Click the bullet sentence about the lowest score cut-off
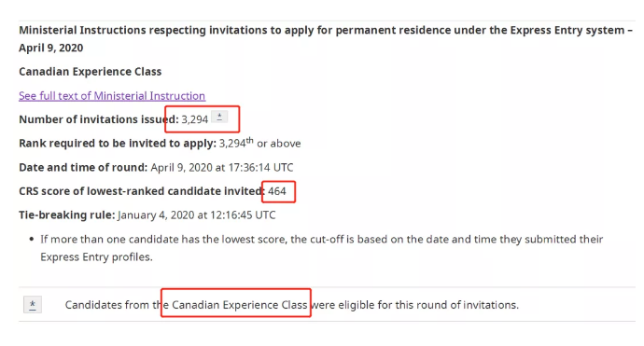The height and width of the screenshot is (346, 644). (x=322, y=248)
